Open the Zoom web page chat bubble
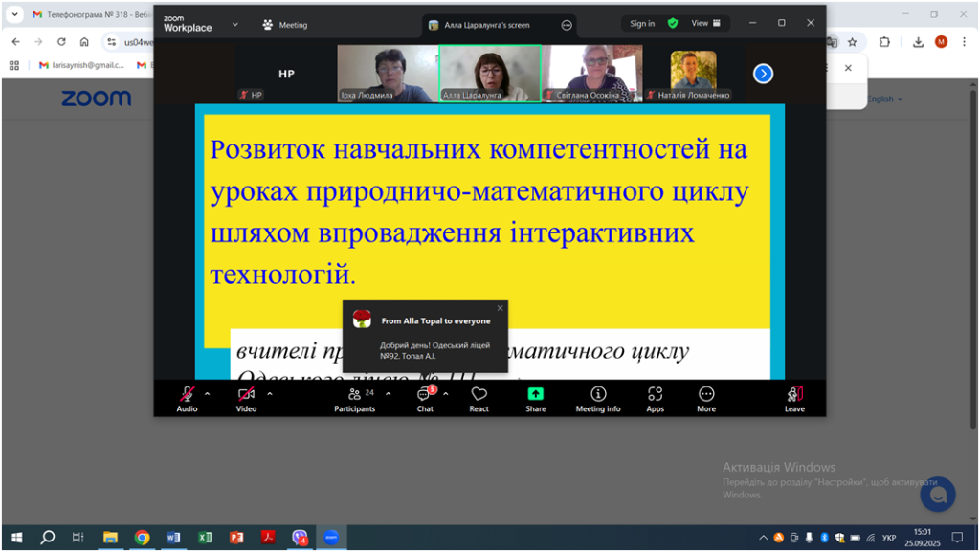The width and height of the screenshot is (980, 552). click(938, 495)
